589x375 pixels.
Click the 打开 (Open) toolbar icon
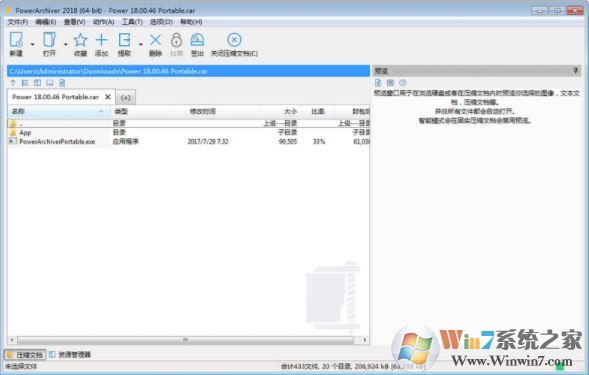coord(49,40)
